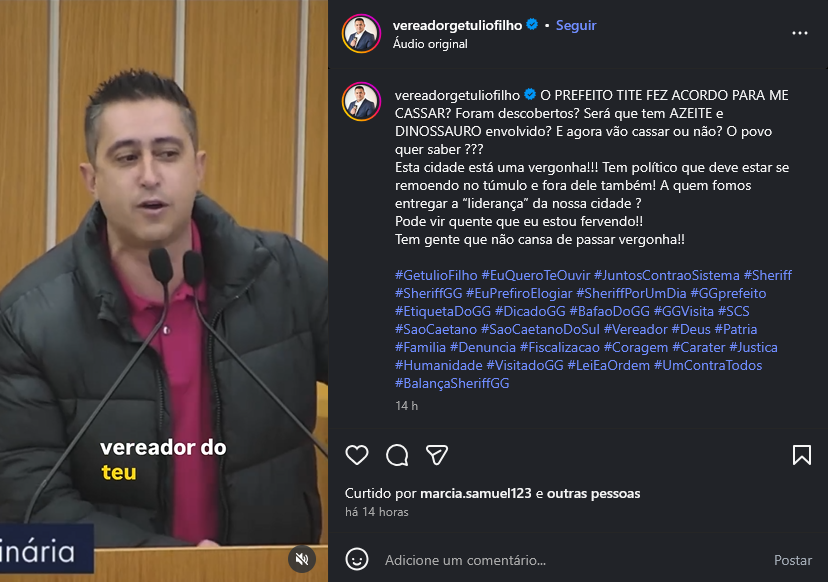
Task: Open the emoji picker smiley icon
Action: [356, 559]
